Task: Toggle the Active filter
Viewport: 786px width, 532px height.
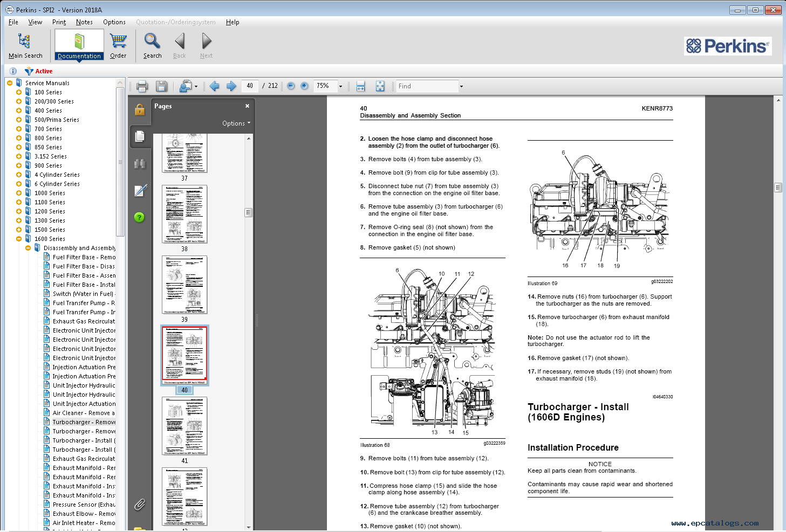Action: [39, 71]
